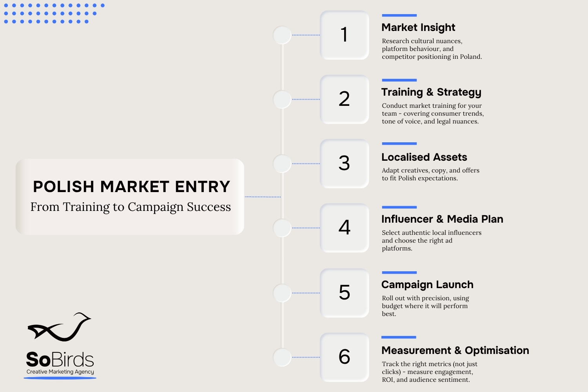Image resolution: width=588 pixels, height=392 pixels.
Task: Click the blue dot pattern decoration
Action: click(54, 13)
